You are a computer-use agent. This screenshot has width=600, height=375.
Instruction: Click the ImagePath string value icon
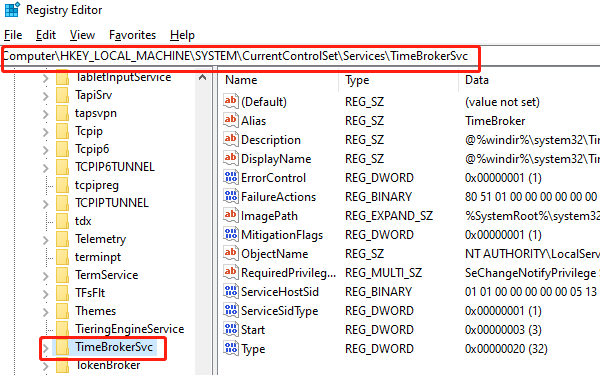point(231,215)
